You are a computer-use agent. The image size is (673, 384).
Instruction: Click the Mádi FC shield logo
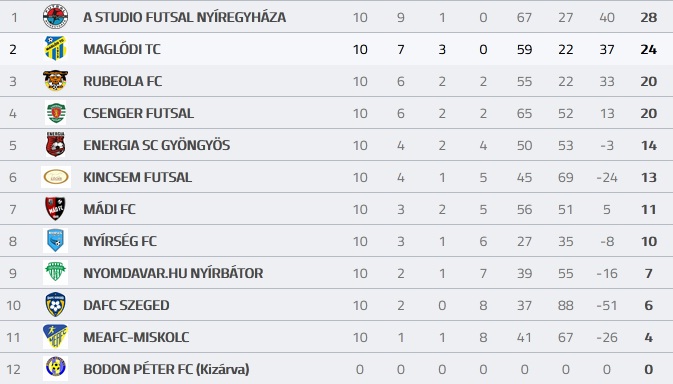55,209
